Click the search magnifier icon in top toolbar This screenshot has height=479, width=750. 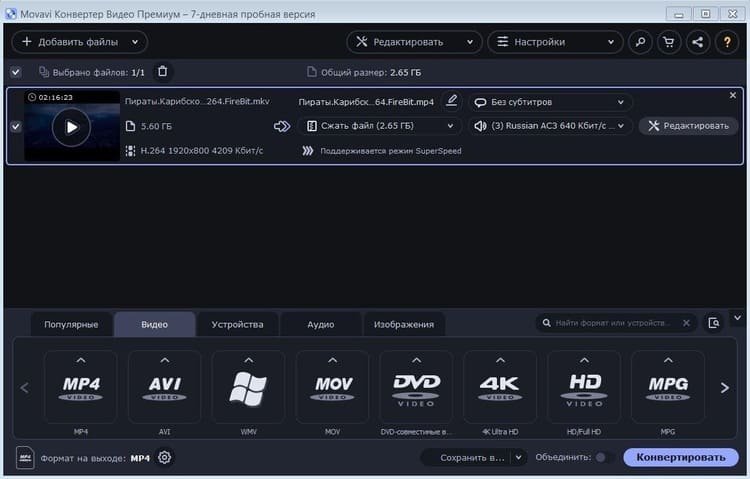641,42
